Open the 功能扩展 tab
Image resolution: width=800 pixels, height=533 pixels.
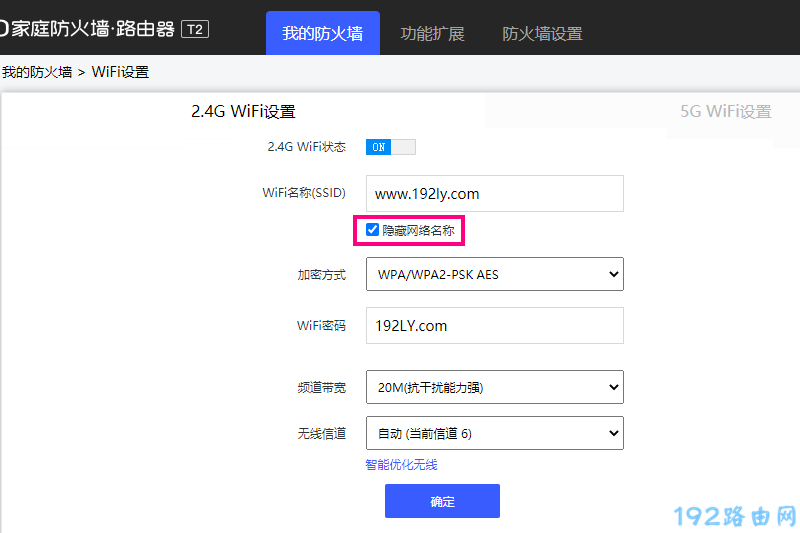[432, 33]
